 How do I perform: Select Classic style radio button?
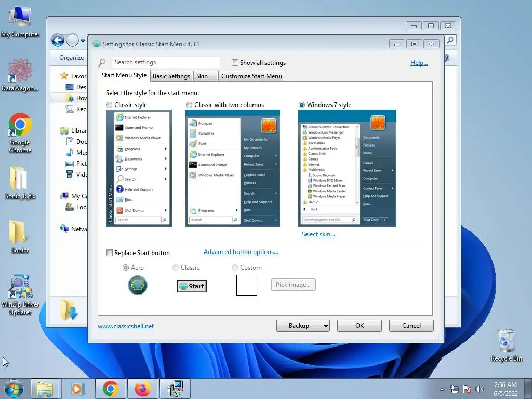pyautogui.click(x=109, y=105)
